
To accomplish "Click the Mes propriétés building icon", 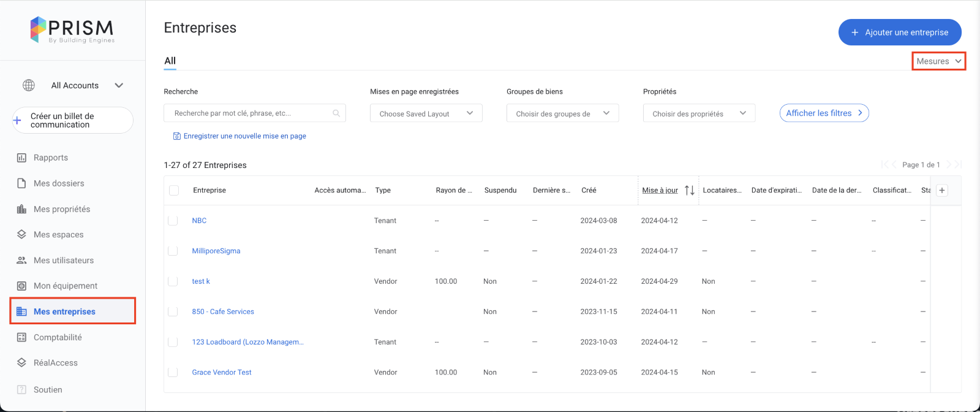I will point(21,209).
